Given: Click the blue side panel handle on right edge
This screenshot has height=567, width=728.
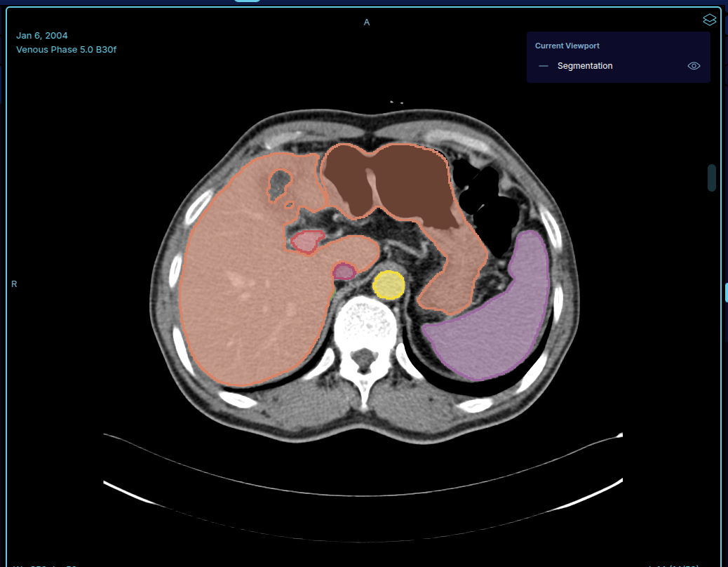Looking at the screenshot, I should pos(726,293).
